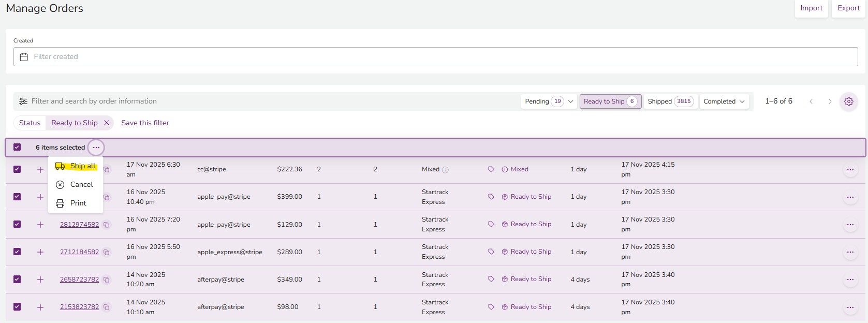
Task: Click the copy icon next to order 2812974582
Action: (x=106, y=225)
